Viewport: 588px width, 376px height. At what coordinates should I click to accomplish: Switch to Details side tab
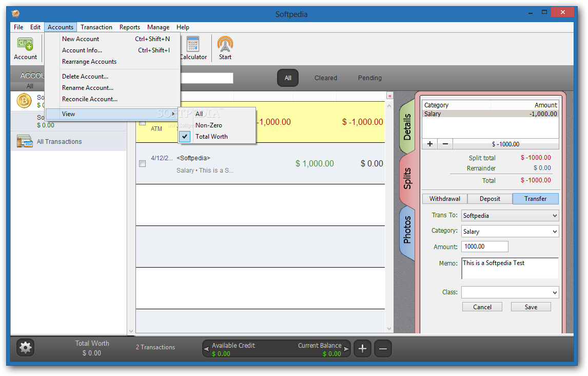[407, 126]
